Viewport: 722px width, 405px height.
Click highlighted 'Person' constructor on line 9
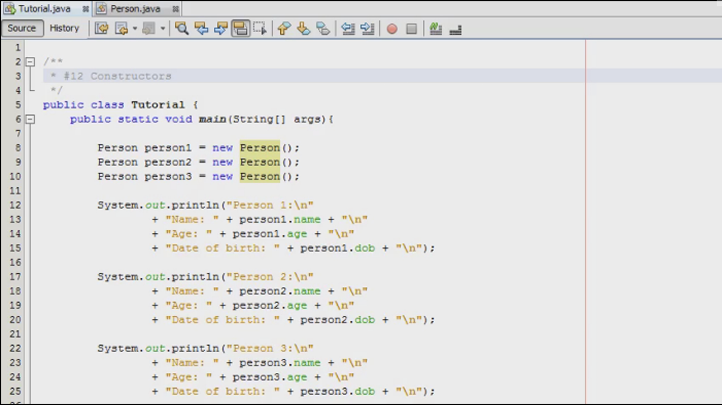coord(260,162)
